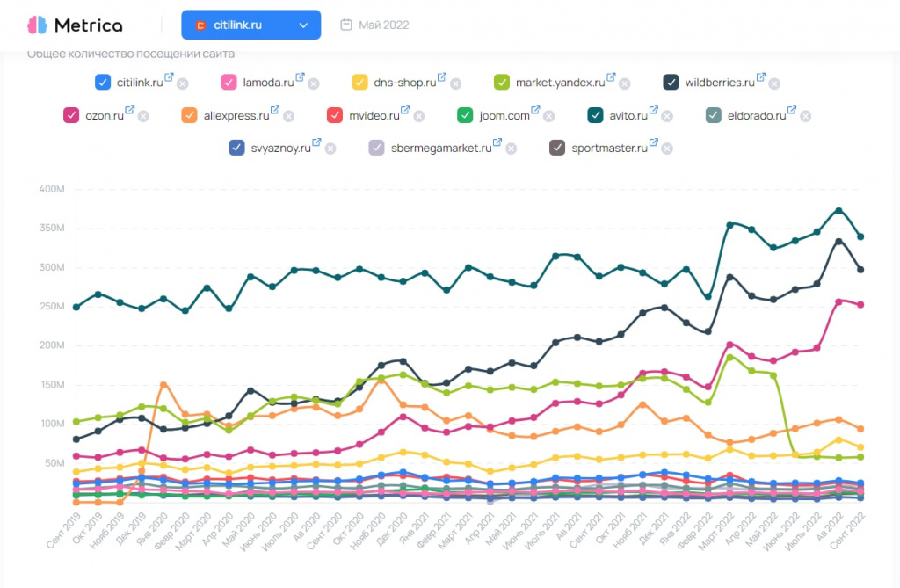The image size is (900, 588).
Task: Click avito.ru data point at Авг 2022 peak
Action: click(839, 210)
